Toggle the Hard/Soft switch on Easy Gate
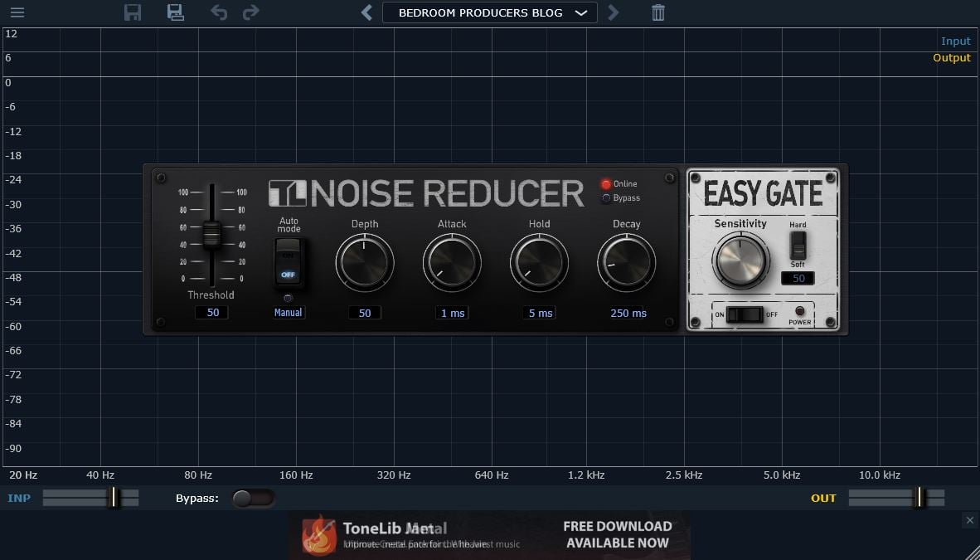 798,244
